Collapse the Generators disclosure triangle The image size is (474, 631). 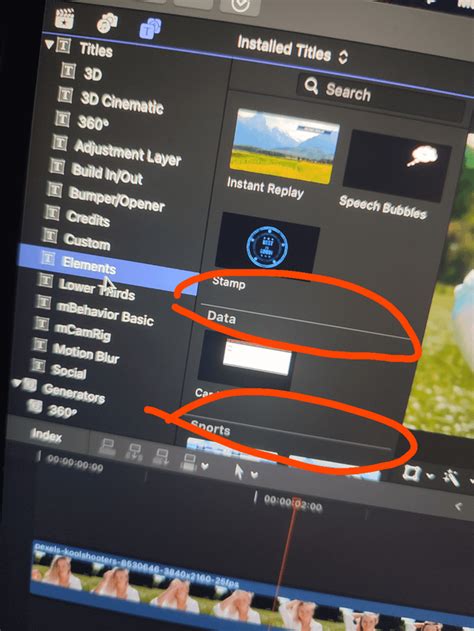(16, 383)
